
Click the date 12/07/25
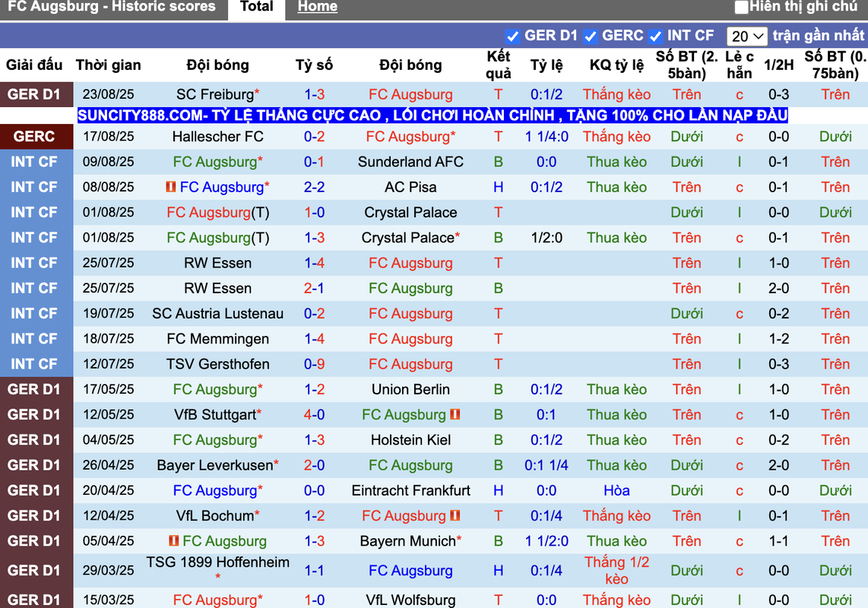109,364
